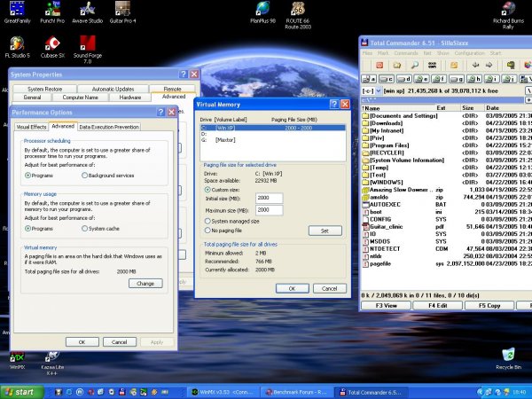Open the Automatic Updates tab

coord(113,89)
